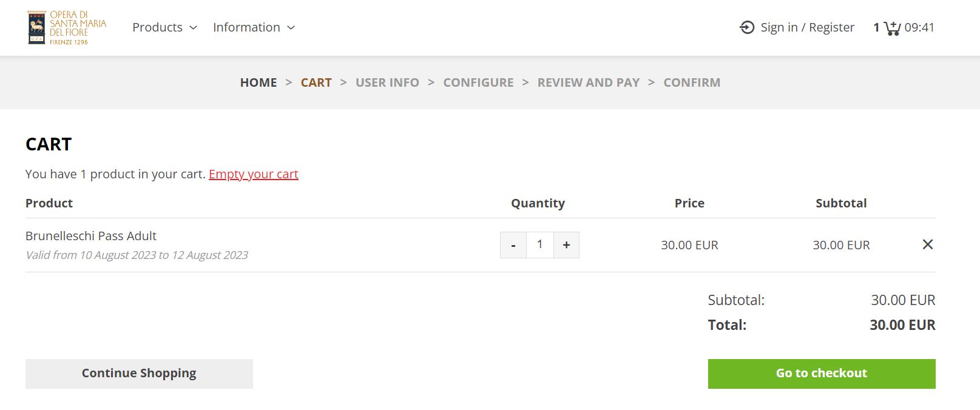Remove Brunelleschi Pass with the X icon

point(927,244)
